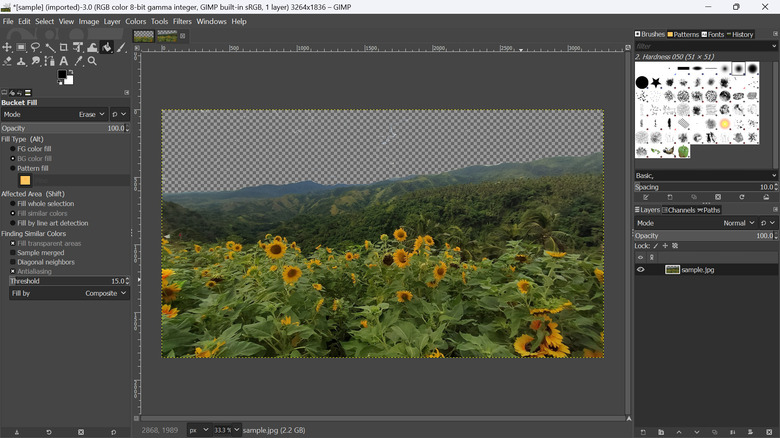Image resolution: width=780 pixels, height=438 pixels.
Task: Open Bucket Fill Mode dropdown showing Erase
Action: (x=55, y=114)
